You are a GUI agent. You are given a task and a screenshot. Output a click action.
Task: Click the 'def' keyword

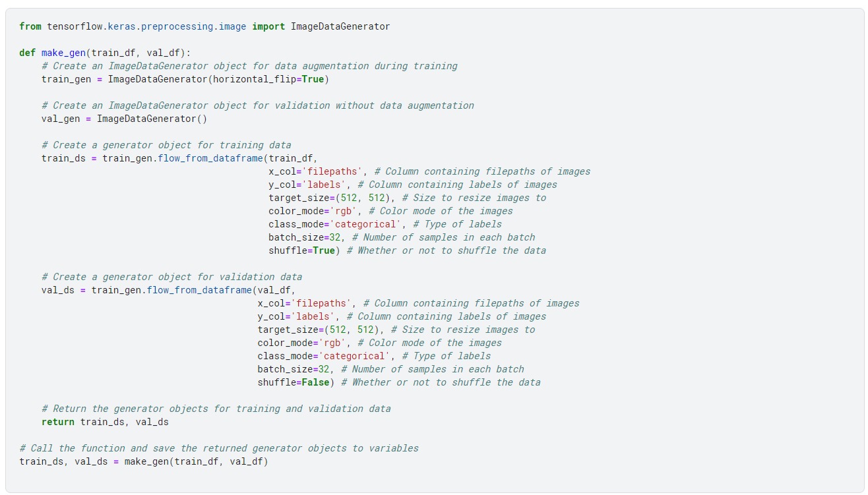tap(28, 53)
